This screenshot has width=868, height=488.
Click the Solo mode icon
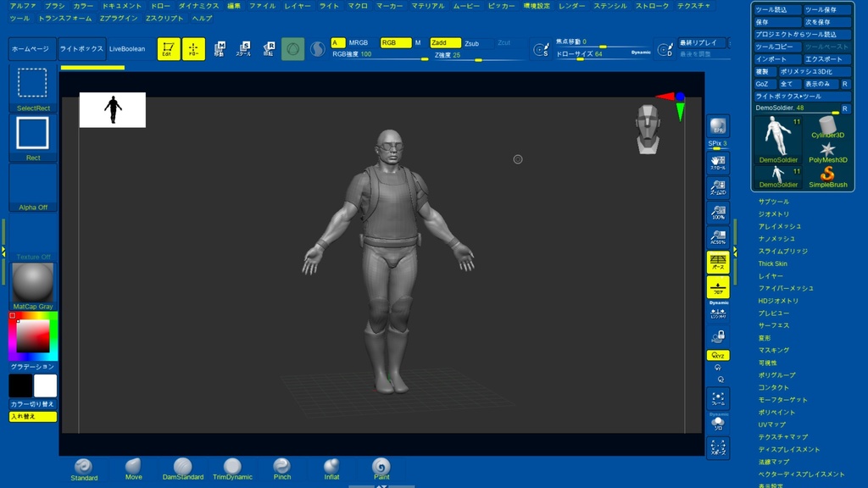718,424
